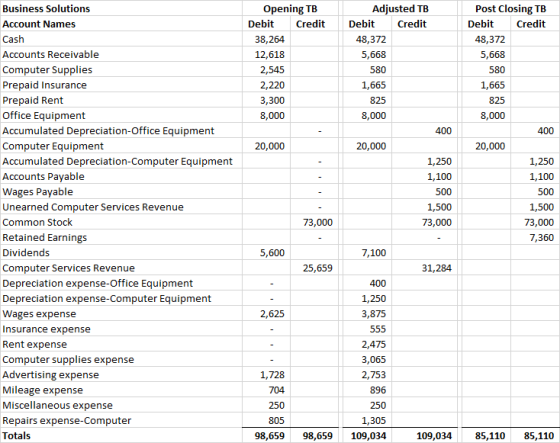Select the Miscellaneous expense row label

57,405
